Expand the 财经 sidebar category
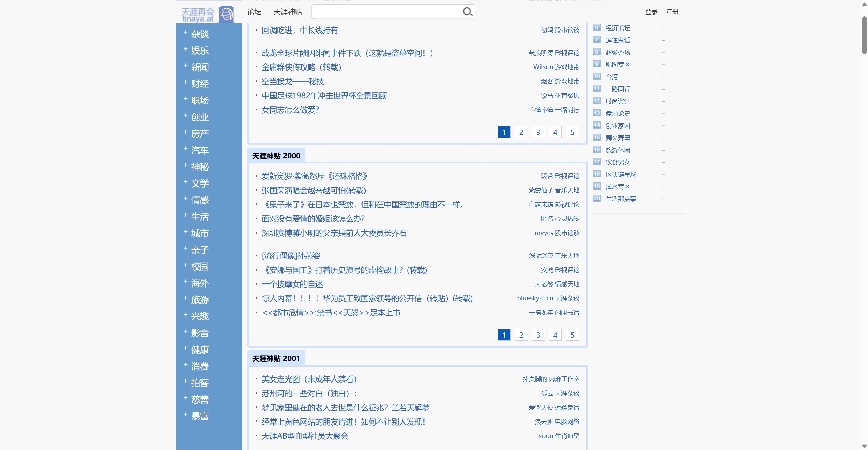 (x=185, y=82)
